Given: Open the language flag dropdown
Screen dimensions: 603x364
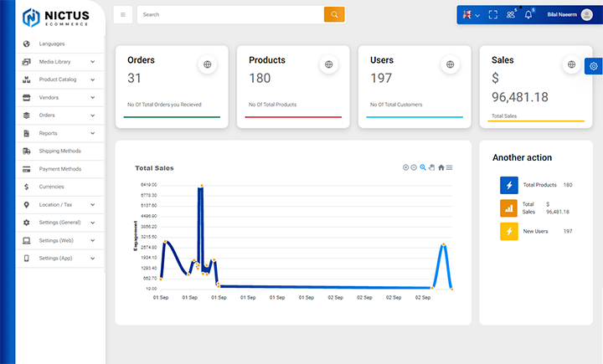Looking at the screenshot, I should [471, 15].
